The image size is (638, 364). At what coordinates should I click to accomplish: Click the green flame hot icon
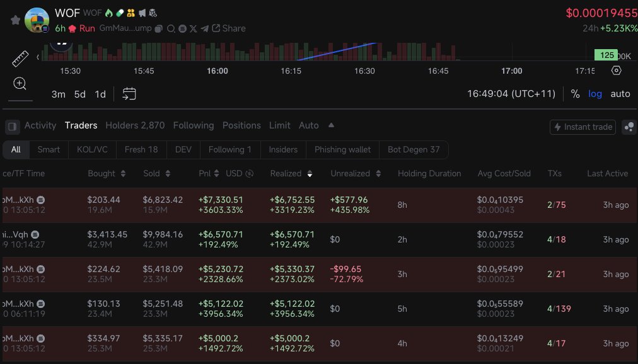tap(108, 13)
